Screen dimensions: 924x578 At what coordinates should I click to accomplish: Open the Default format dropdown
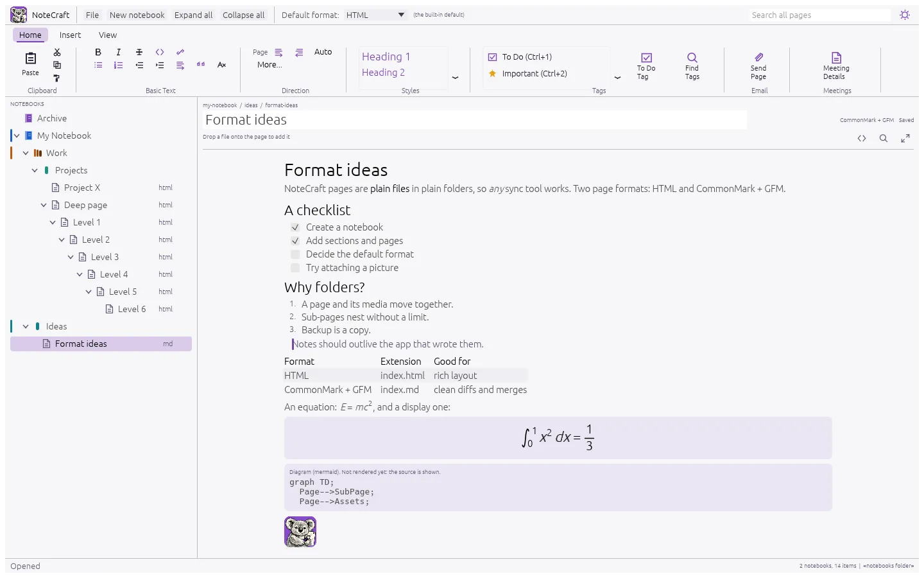(x=375, y=15)
